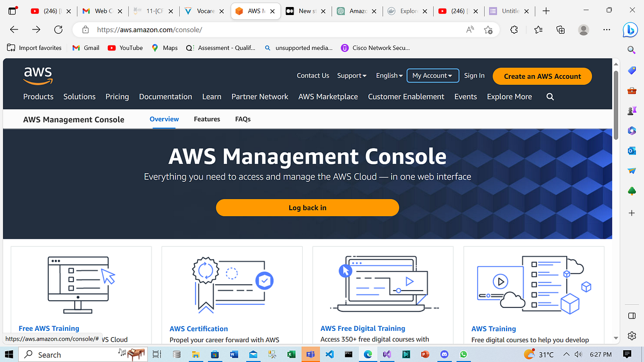Open Microsoft 365 from the Edge sidebar
This screenshot has width=644, height=362.
tap(632, 130)
